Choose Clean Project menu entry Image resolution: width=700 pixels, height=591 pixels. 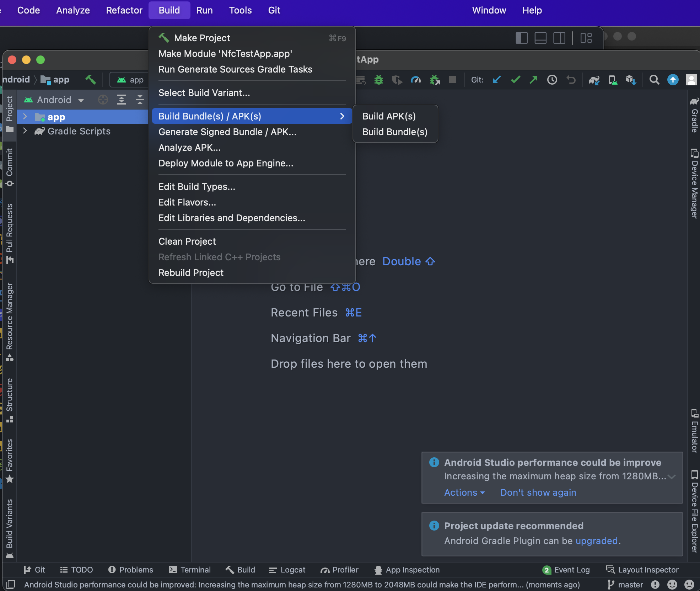(x=187, y=241)
